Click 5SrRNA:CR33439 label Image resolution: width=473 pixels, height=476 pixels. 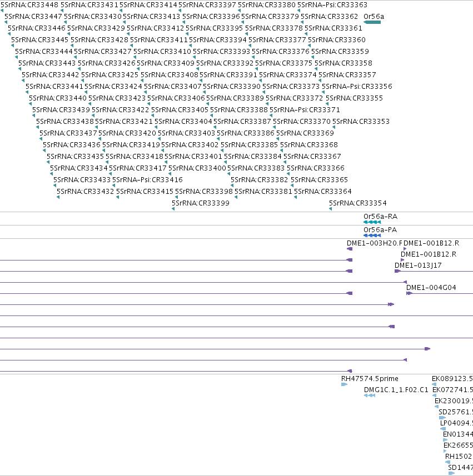61,109
